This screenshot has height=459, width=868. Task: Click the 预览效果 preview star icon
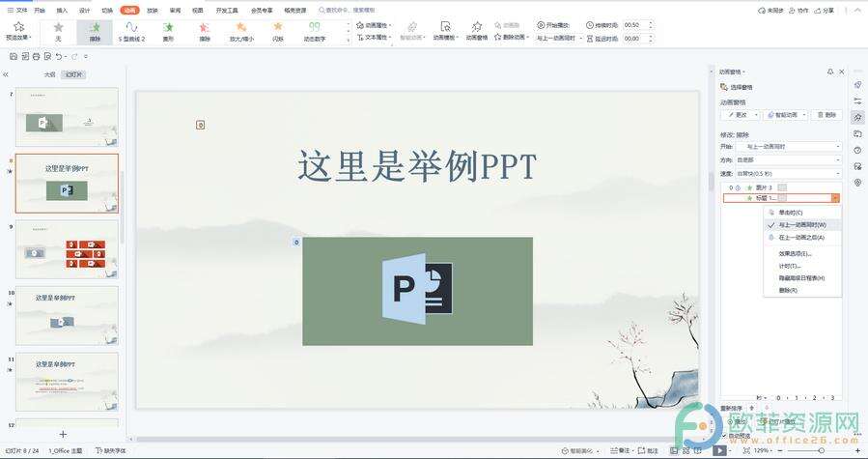[18, 27]
